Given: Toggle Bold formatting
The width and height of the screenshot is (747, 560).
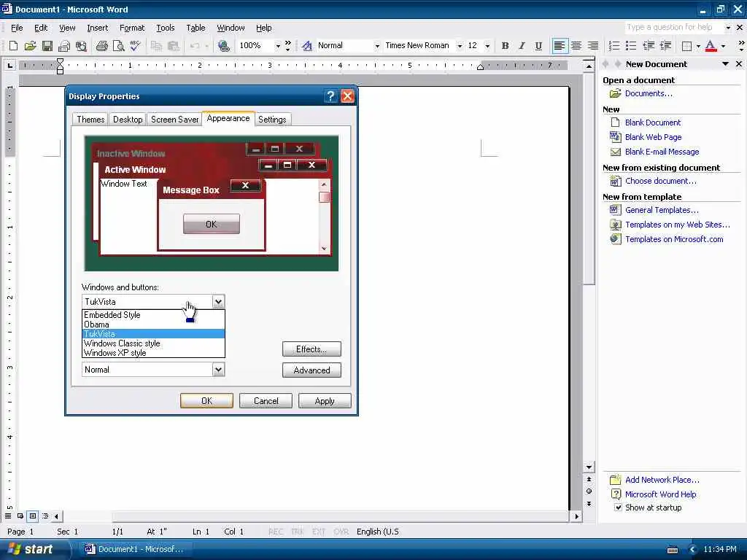Looking at the screenshot, I should coord(505,46).
